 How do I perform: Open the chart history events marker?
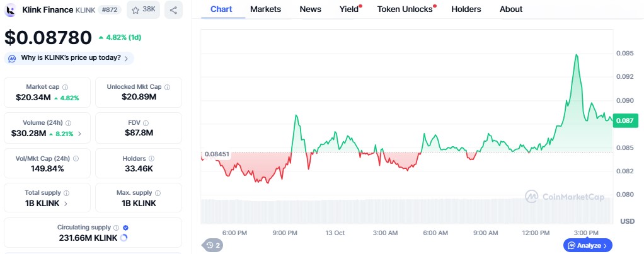pyautogui.click(x=212, y=245)
